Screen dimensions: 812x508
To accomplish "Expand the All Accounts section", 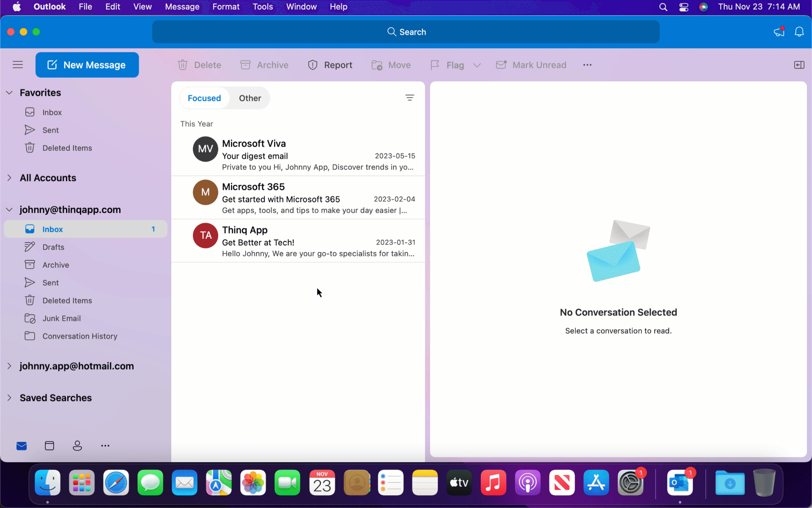I will (9, 178).
